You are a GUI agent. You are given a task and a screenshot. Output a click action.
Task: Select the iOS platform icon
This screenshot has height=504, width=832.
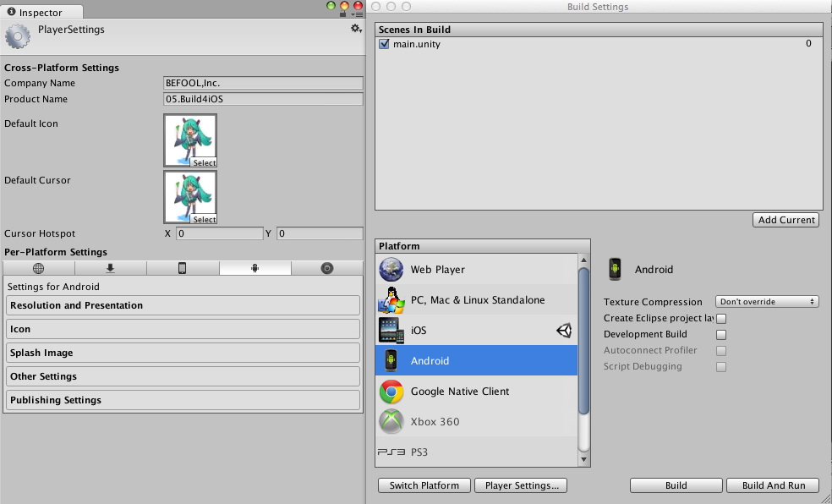tap(391, 330)
